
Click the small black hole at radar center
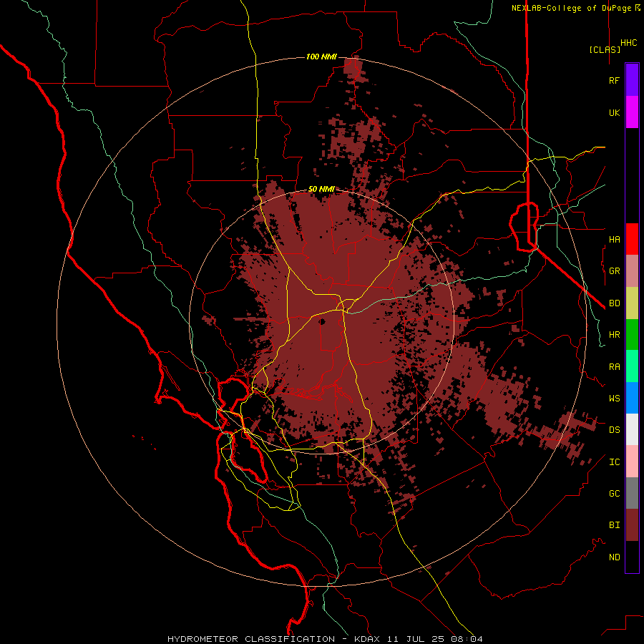pos(323,321)
